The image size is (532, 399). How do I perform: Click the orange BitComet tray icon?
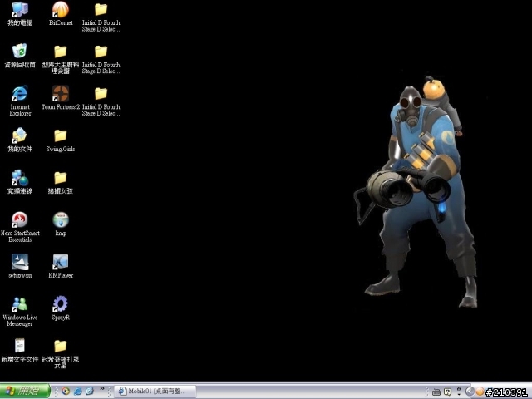tap(480, 392)
